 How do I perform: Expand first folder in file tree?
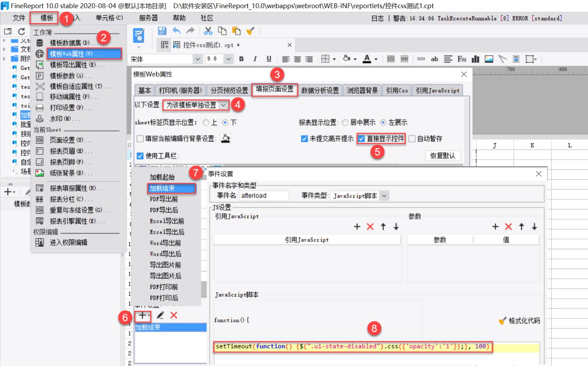[x=4, y=40]
